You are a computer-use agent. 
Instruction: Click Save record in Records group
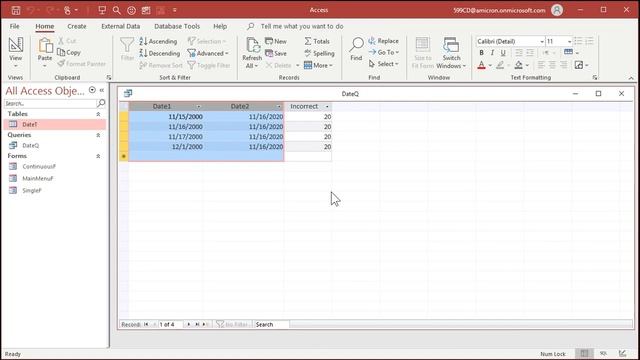click(x=276, y=53)
